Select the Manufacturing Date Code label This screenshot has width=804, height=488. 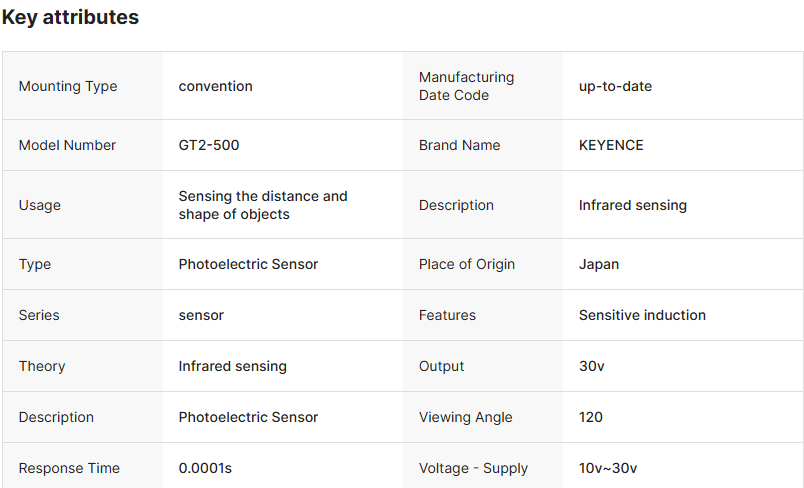tap(466, 86)
